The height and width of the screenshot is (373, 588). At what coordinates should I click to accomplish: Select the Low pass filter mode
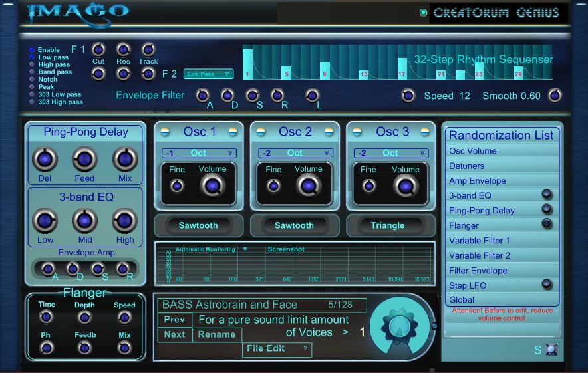pos(32,57)
